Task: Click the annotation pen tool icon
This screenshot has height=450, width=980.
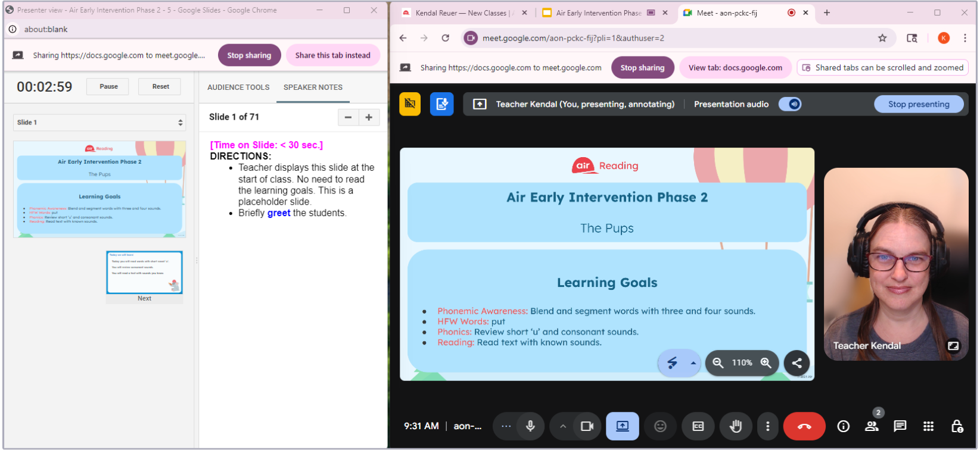Action: click(x=672, y=362)
